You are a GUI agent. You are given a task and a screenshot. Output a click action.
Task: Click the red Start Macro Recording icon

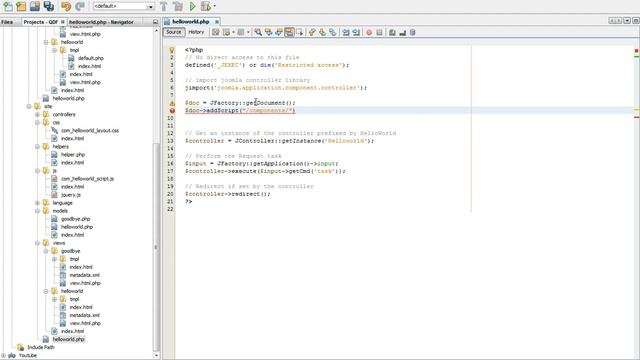[369, 32]
